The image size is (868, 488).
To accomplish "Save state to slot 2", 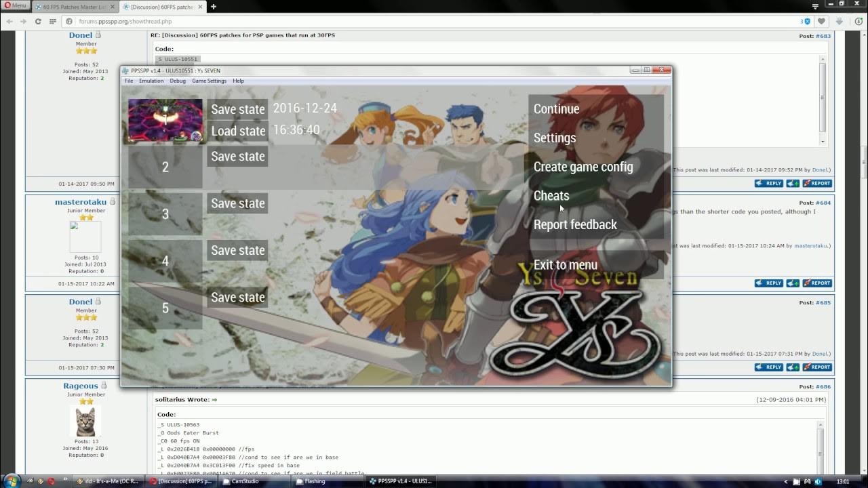I will [x=237, y=157].
